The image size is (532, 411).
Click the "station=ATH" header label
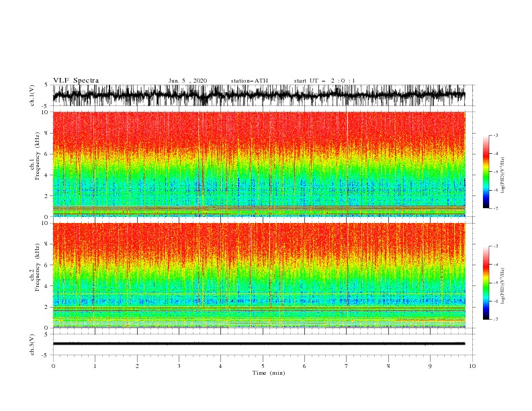(x=249, y=81)
